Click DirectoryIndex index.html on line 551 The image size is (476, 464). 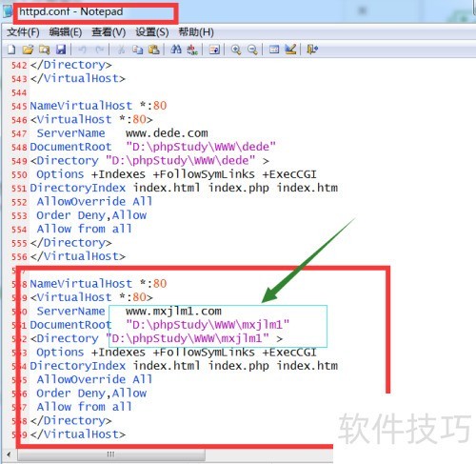click(x=115, y=188)
